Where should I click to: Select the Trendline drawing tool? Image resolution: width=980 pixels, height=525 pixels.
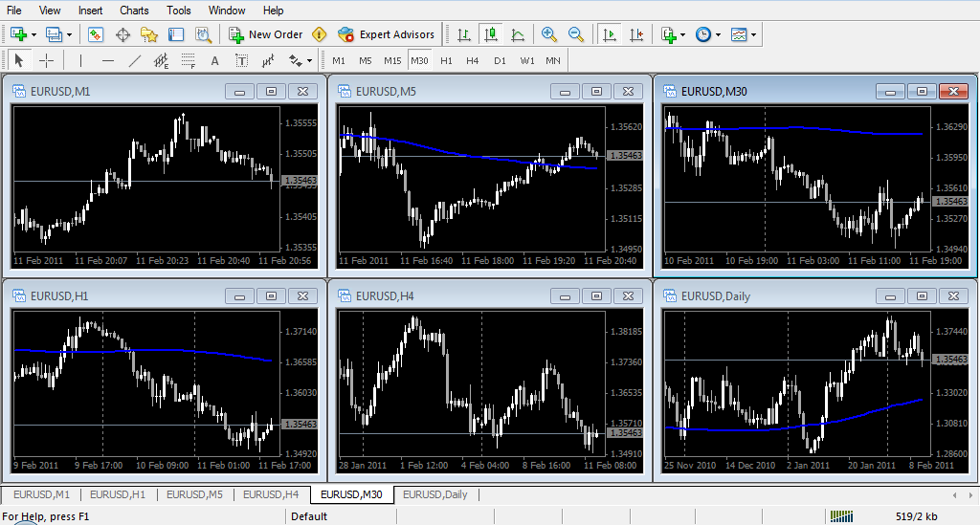click(135, 60)
